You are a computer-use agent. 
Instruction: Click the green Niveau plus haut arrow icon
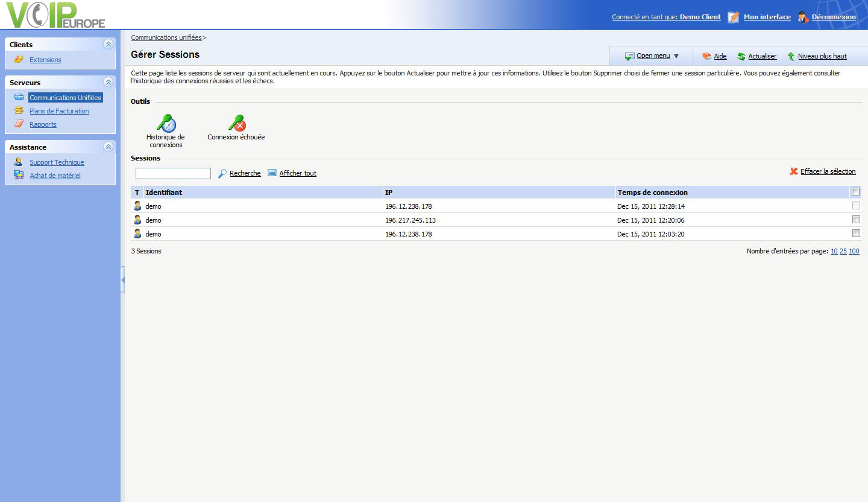pyautogui.click(x=791, y=57)
